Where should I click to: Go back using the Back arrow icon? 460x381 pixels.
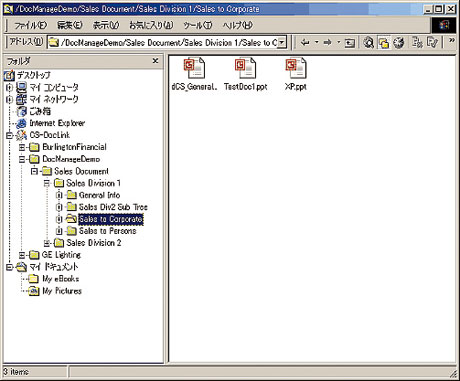tap(305, 43)
